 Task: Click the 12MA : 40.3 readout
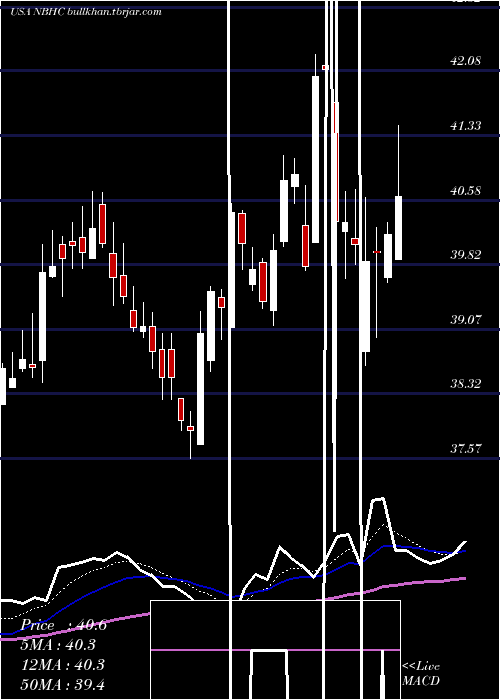tap(63, 665)
